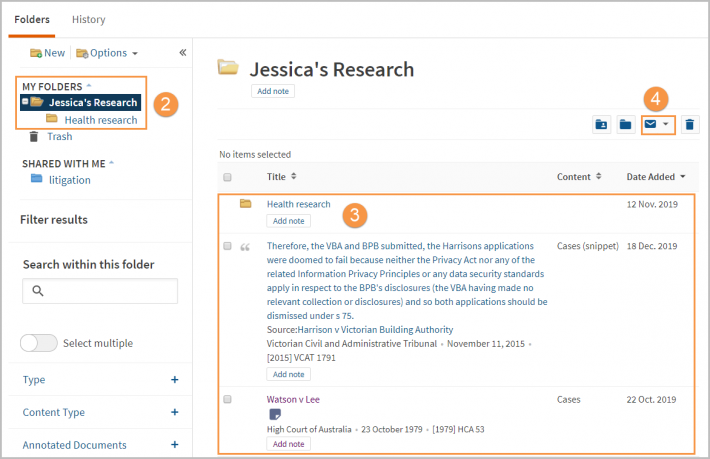710x459 pixels.
Task: Click the Health research folder icon in sidebar
Action: click(52, 119)
